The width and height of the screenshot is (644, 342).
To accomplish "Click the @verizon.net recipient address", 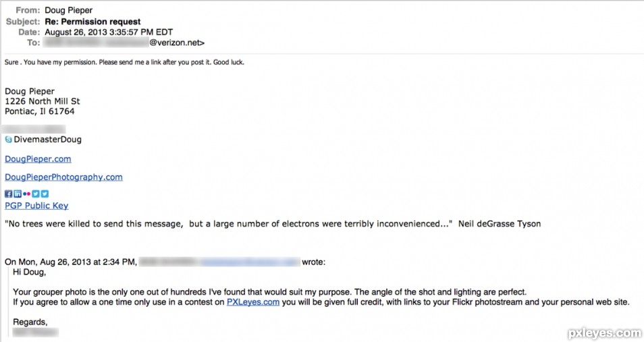I will click(177, 42).
